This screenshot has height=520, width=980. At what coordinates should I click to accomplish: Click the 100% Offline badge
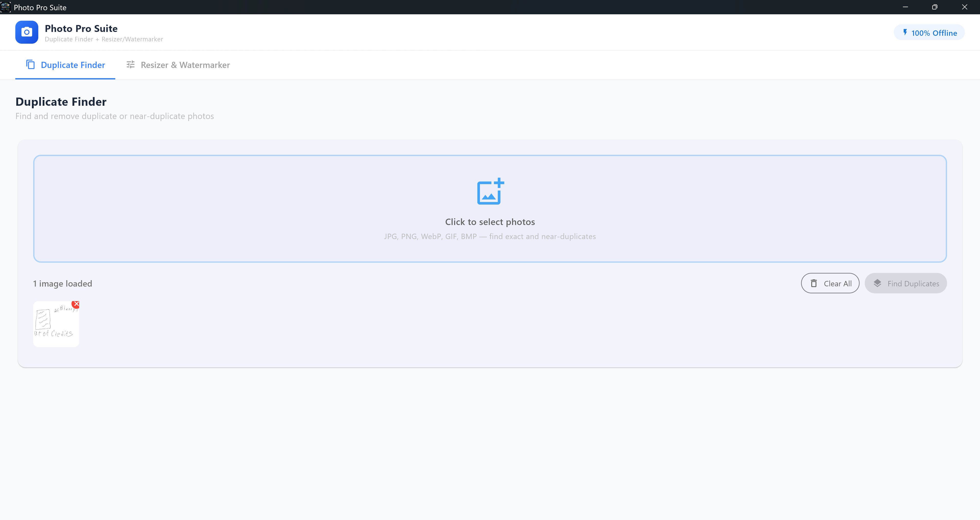coord(929,32)
